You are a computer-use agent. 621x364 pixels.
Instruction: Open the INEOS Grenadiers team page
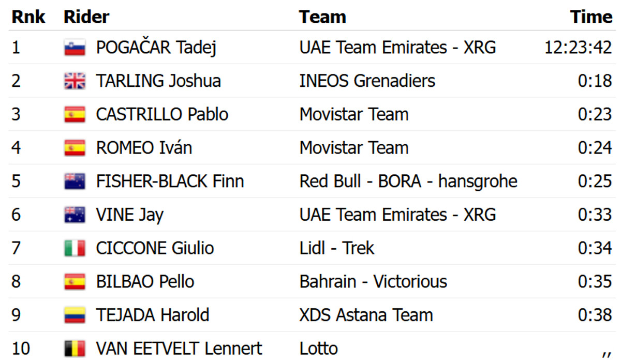(x=367, y=81)
